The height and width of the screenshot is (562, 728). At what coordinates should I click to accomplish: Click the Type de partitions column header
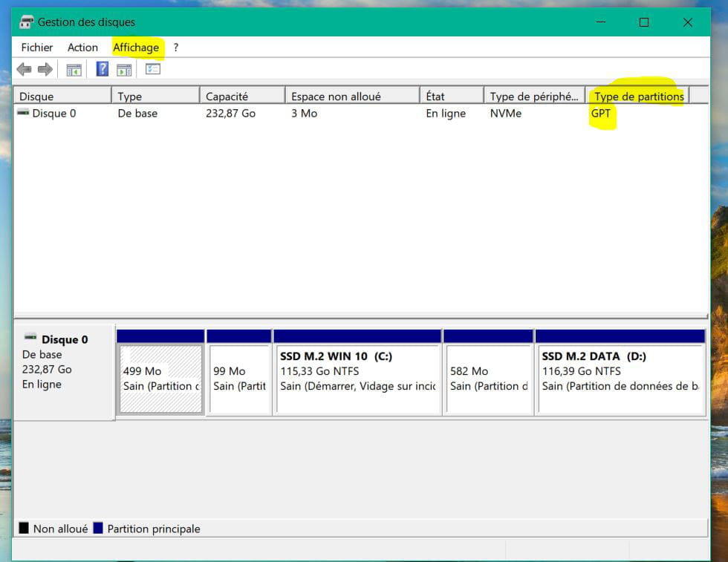[639, 97]
